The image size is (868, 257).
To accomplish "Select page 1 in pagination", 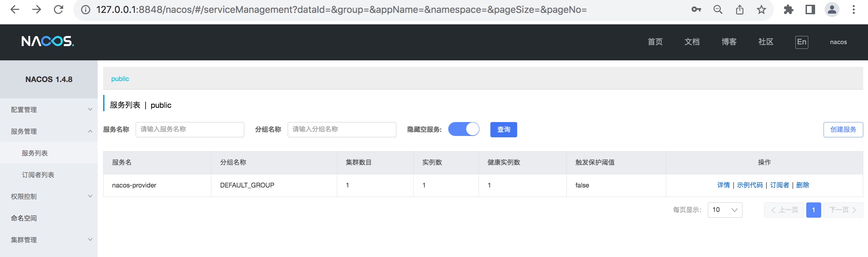I will coord(813,210).
